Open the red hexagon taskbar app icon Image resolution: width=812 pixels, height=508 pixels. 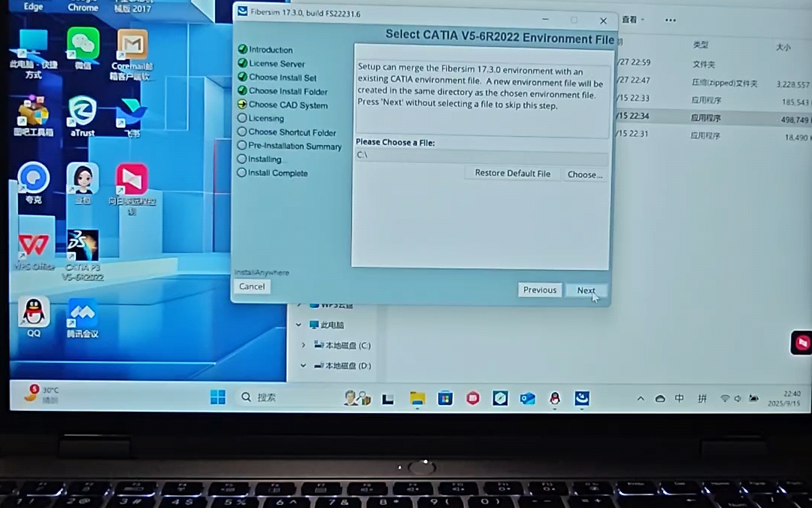point(472,398)
